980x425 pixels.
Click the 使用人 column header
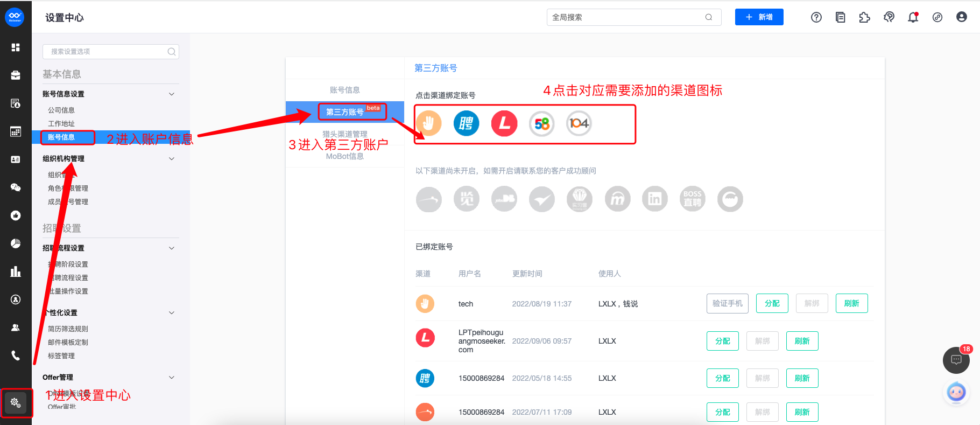610,274
